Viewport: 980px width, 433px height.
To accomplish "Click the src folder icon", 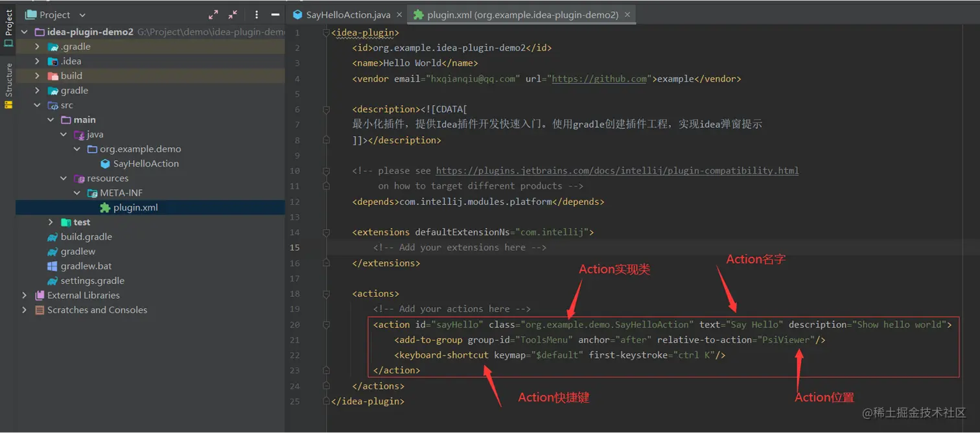I will (52, 105).
